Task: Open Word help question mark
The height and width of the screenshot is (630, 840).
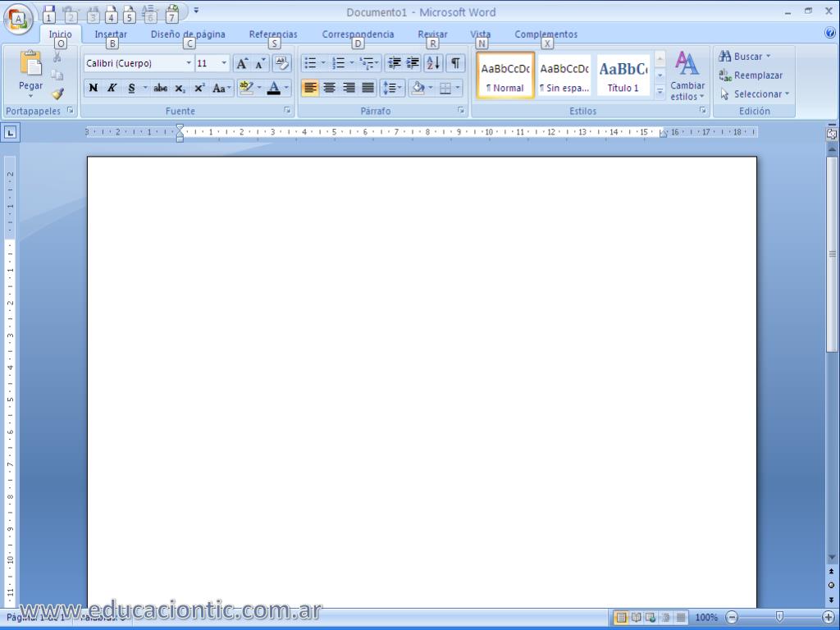Action: click(830, 33)
